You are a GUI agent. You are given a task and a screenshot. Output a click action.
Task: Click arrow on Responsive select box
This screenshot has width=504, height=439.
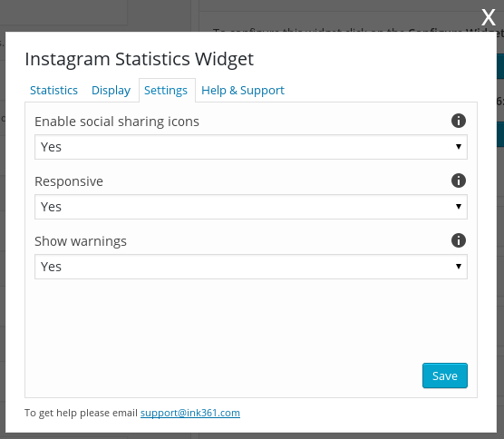pos(459,207)
